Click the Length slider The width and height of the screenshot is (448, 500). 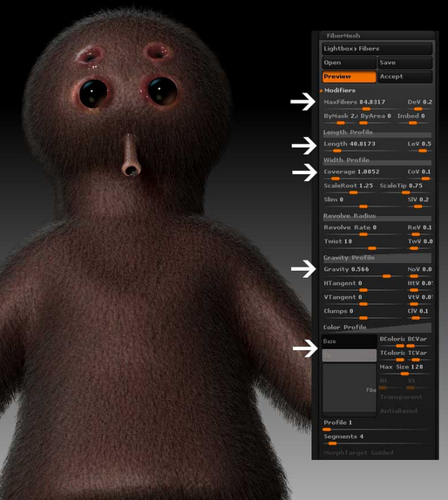tap(363, 146)
